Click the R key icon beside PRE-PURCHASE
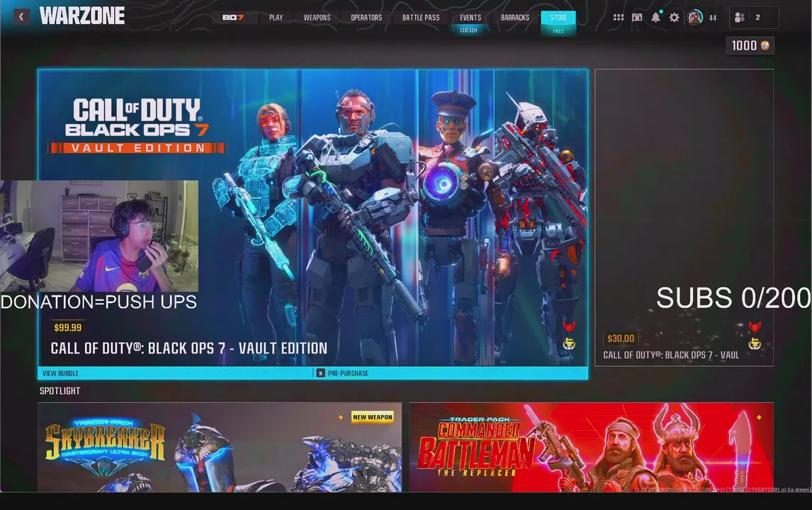Image resolution: width=812 pixels, height=510 pixels. pos(320,373)
